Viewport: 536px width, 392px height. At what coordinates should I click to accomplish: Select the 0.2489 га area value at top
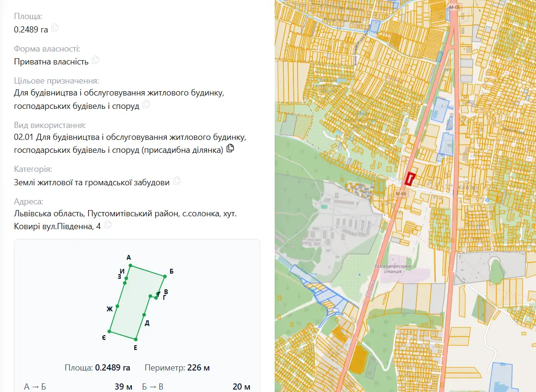[x=31, y=30]
